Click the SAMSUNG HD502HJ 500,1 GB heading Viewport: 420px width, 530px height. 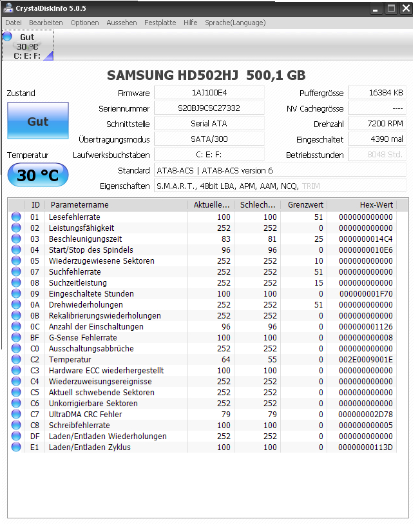pos(206,75)
